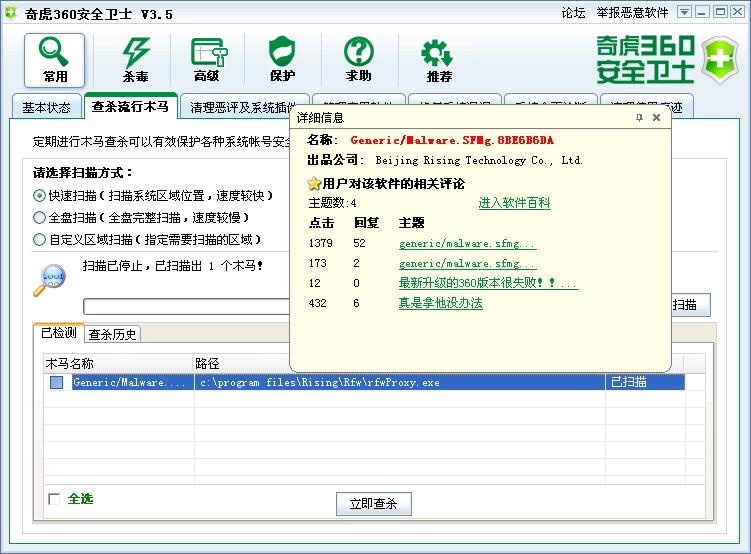Click 路径 column header
751x554 pixels.
[x=241, y=363]
